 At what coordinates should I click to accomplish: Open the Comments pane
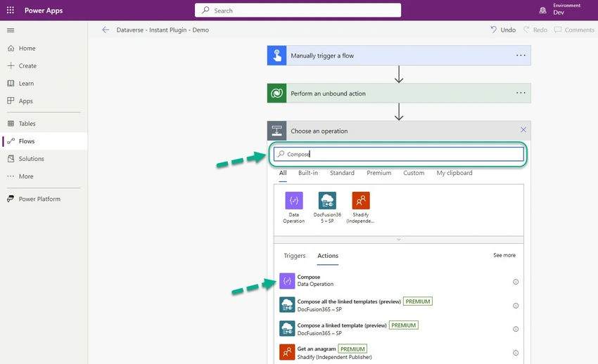(574, 30)
